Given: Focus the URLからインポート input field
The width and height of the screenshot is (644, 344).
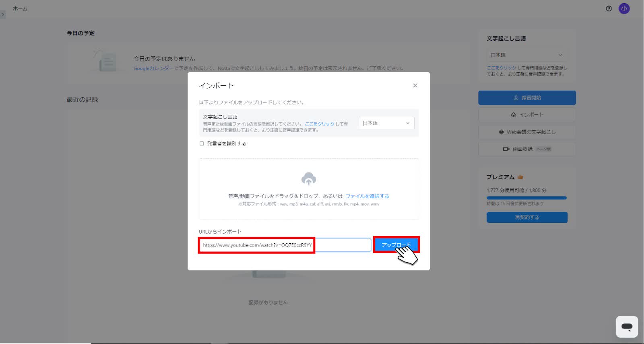Looking at the screenshot, I should tap(285, 245).
